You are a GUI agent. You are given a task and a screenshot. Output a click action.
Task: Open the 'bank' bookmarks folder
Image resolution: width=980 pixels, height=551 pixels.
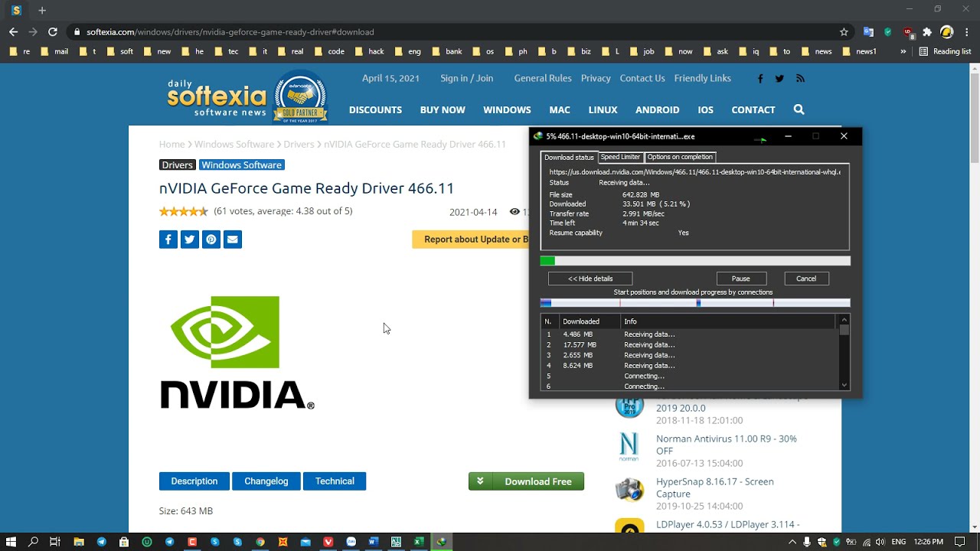(447, 51)
